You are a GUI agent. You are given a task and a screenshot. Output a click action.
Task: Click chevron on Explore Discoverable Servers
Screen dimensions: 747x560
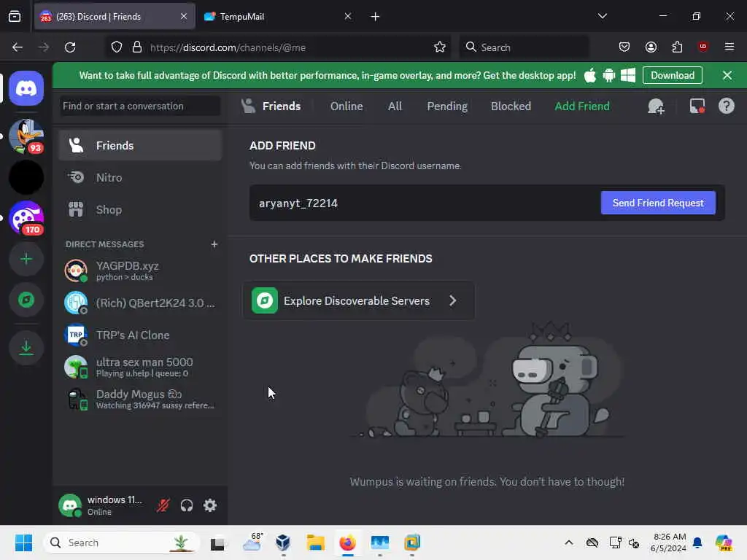click(452, 300)
